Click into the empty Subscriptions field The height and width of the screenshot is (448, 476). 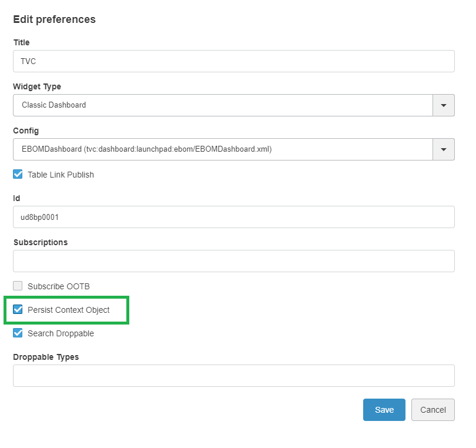[x=233, y=261]
